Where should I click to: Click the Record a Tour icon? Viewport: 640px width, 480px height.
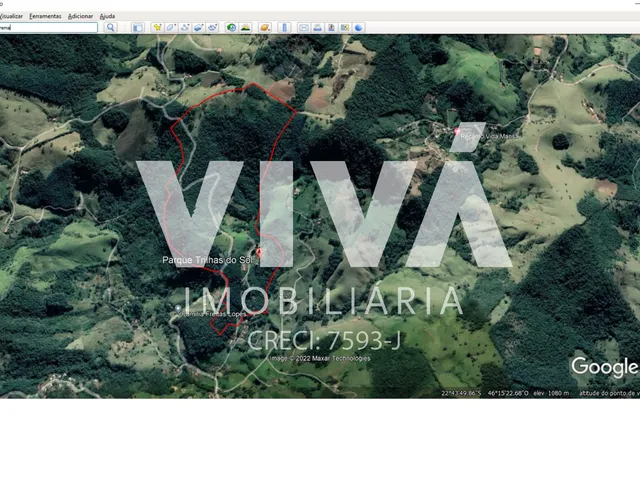click(213, 27)
